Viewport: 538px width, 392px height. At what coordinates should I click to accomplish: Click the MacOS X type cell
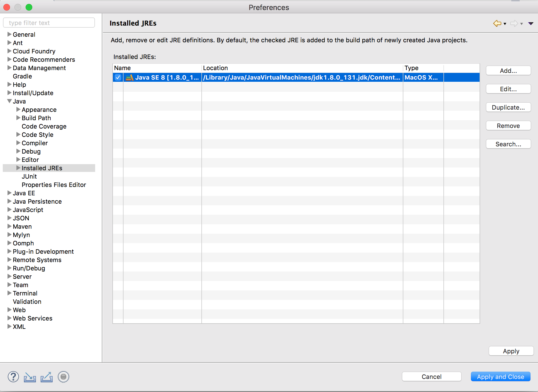tap(423, 77)
